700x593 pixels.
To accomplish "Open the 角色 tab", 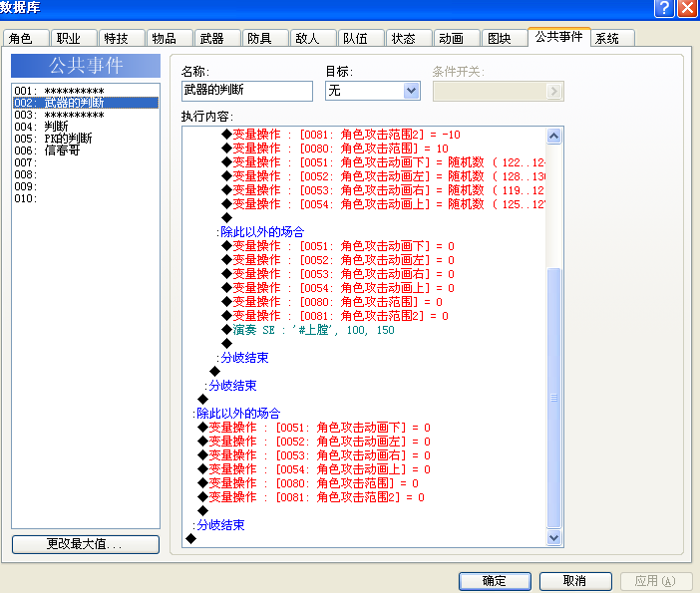I will click(x=26, y=39).
